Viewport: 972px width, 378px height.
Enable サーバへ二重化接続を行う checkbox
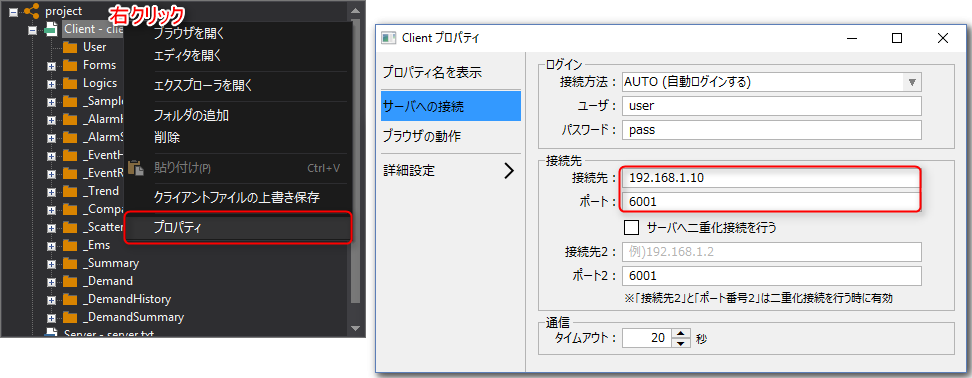[x=631, y=227]
